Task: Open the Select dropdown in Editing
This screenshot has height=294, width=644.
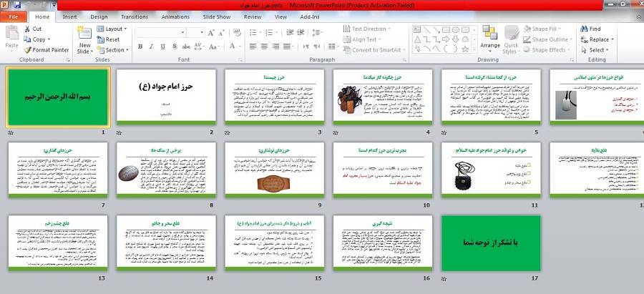Action: click(x=593, y=50)
